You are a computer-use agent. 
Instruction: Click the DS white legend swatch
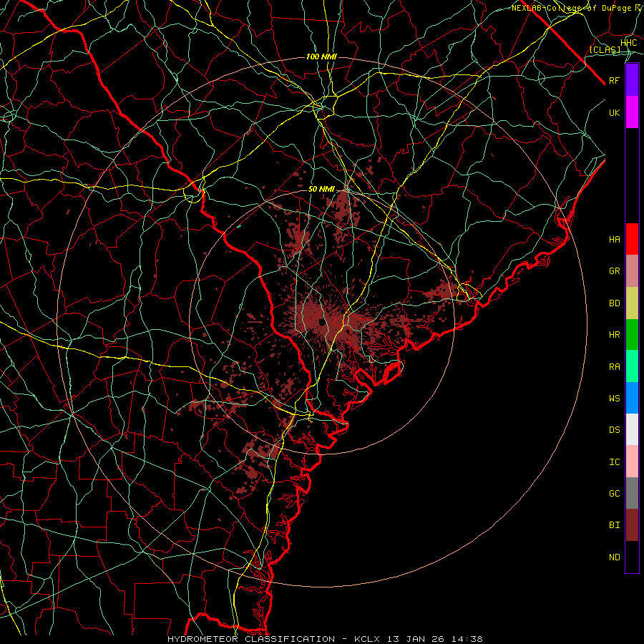pos(632,429)
